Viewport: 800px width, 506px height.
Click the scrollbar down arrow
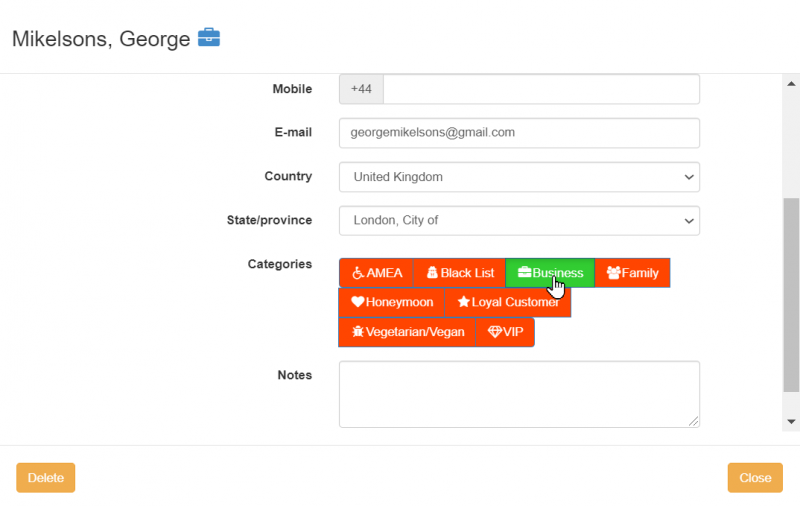(791, 422)
